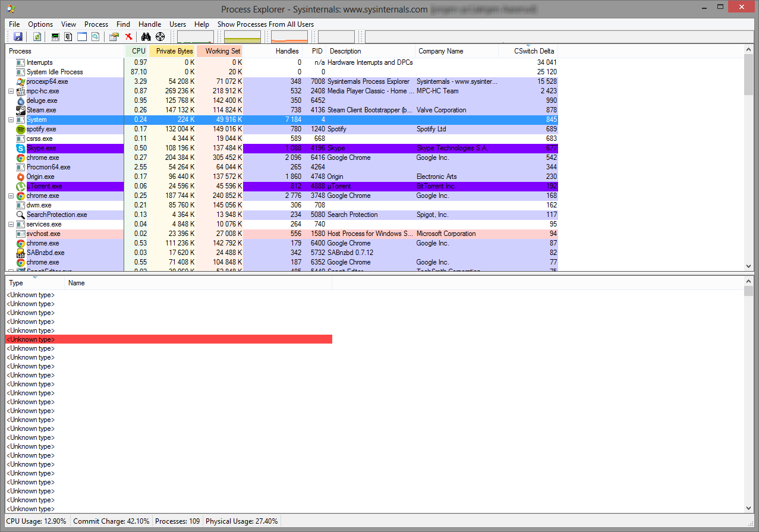Sort by the Working Set column header
The image size is (759, 532).
220,51
